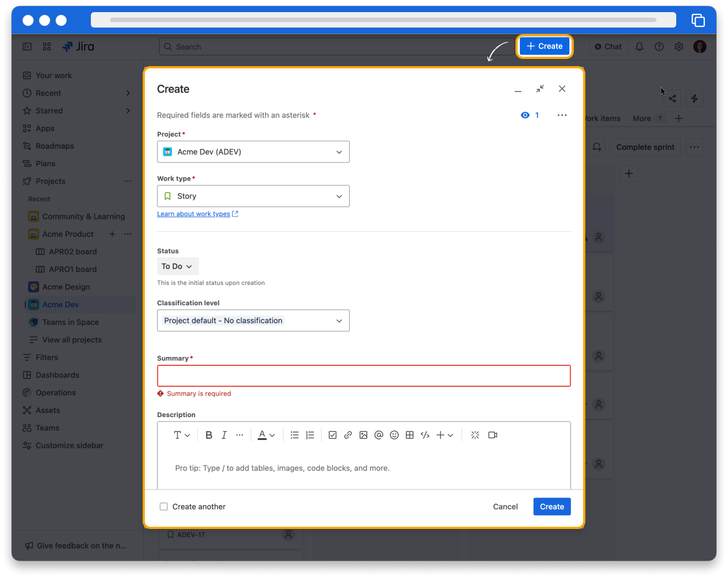Viewport: 728px width, 578px height.
Task: Insert an image into the description
Action: click(x=363, y=435)
